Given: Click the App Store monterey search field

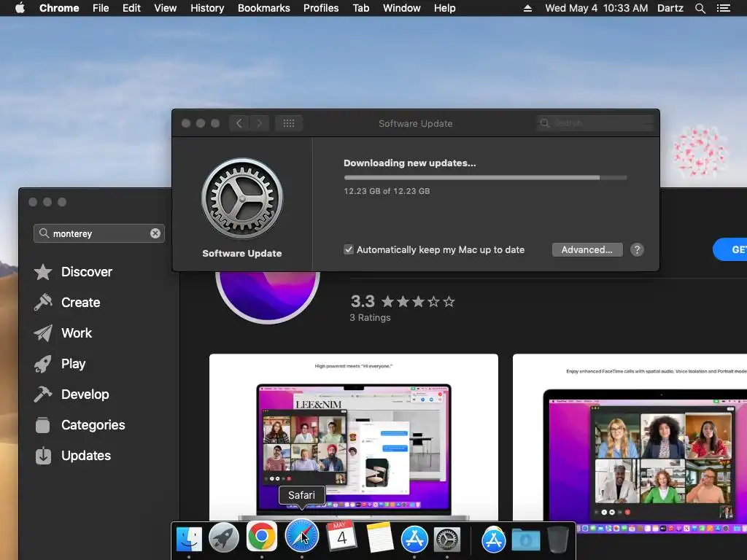Looking at the screenshot, I should 99,233.
